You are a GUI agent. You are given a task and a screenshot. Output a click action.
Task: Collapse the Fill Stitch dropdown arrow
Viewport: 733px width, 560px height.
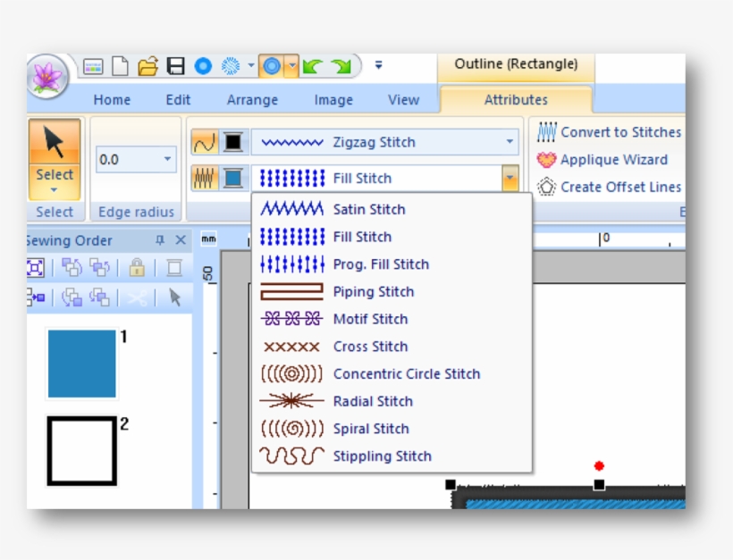[x=510, y=179]
